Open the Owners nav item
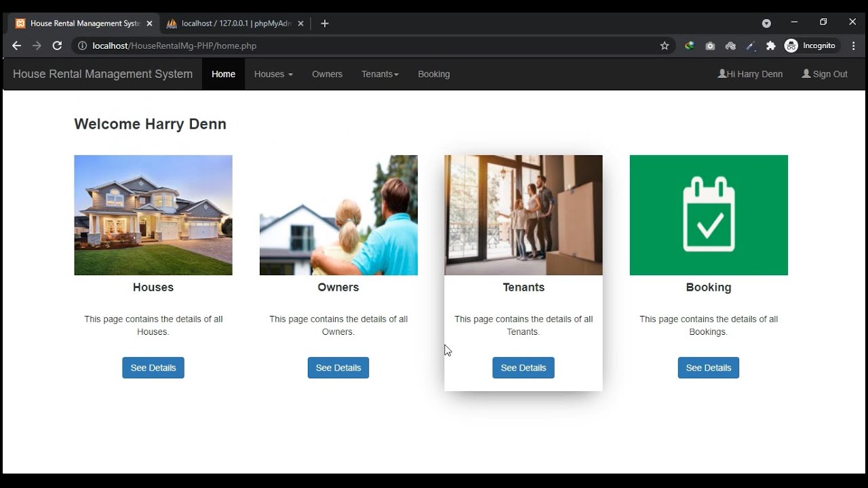 (x=327, y=74)
